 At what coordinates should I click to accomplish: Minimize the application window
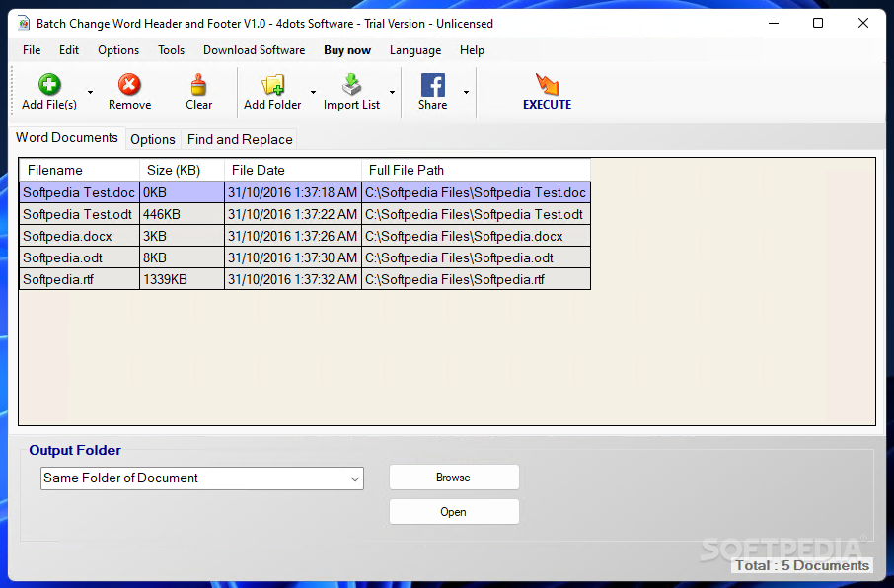coord(774,23)
